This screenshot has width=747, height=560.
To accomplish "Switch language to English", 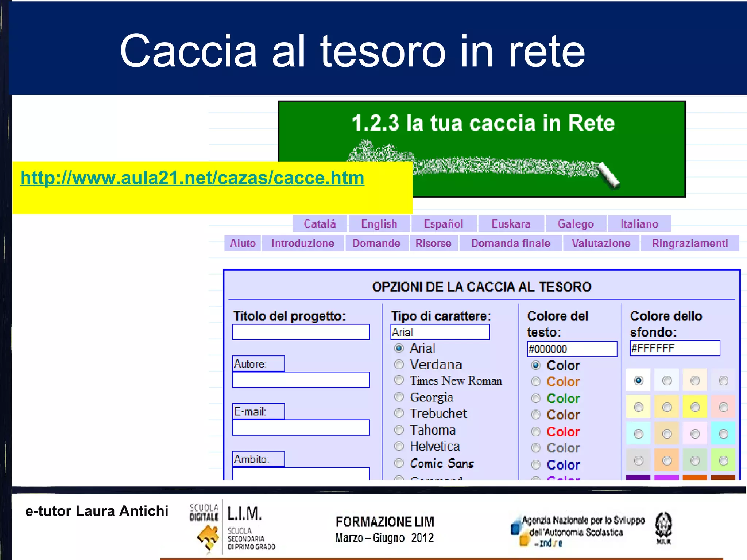I will (x=379, y=223).
